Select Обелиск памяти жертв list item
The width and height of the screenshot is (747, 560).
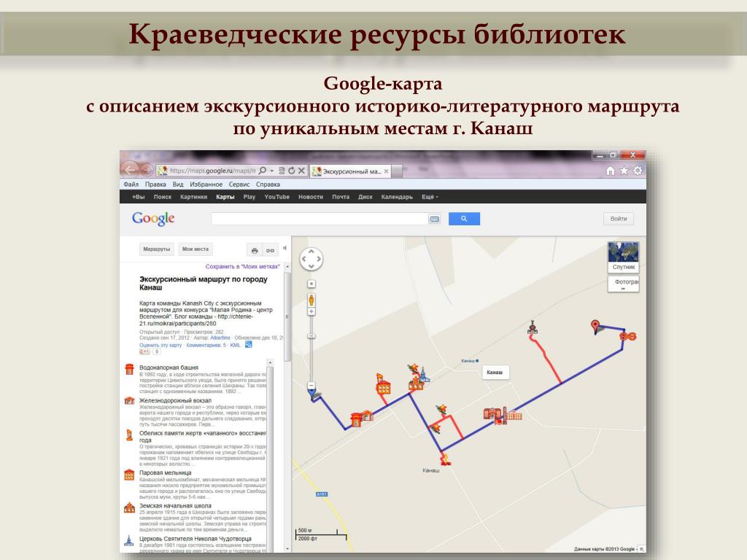click(x=203, y=437)
